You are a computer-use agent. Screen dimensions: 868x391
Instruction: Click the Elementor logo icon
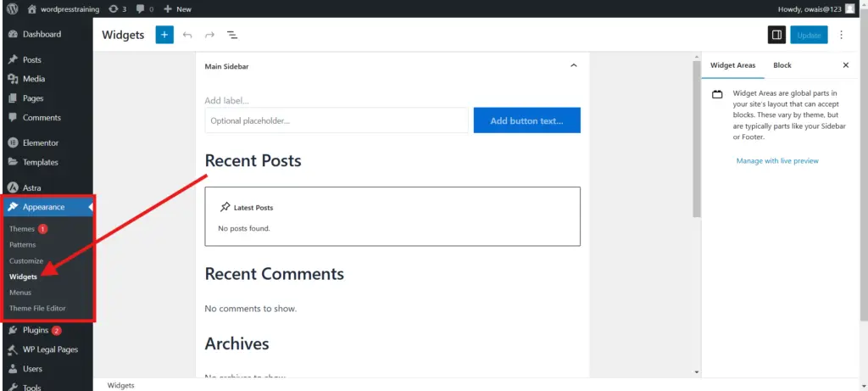(13, 142)
